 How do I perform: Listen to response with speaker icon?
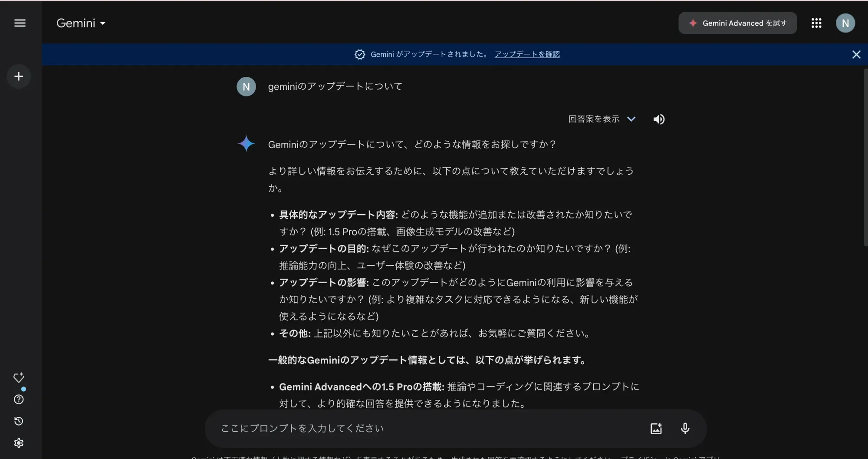pyautogui.click(x=659, y=119)
